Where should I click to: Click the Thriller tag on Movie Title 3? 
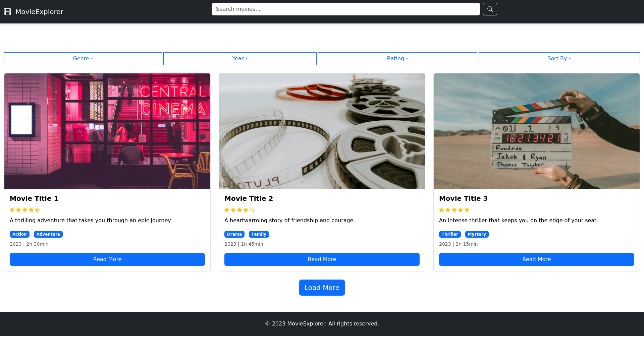pos(450,234)
